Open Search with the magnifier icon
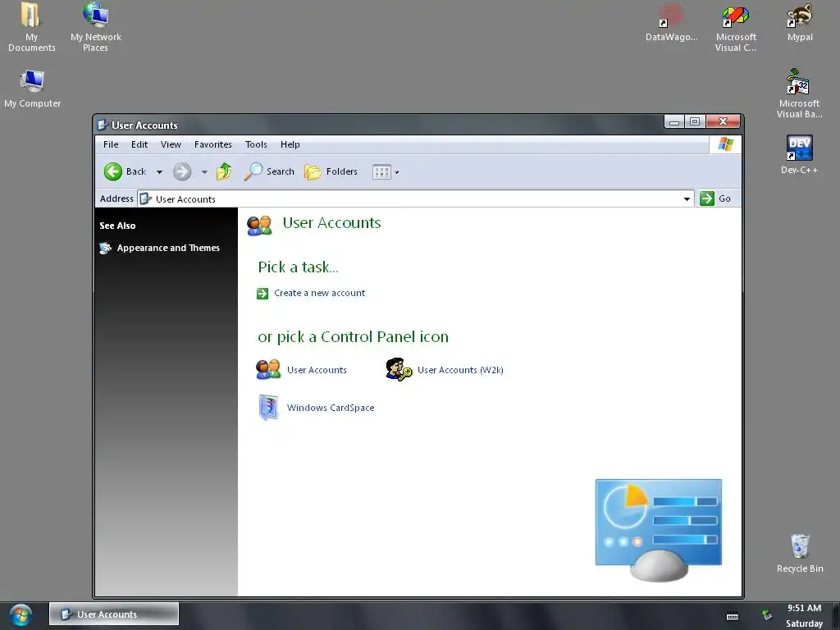Viewport: 840px width, 630px height. click(253, 171)
